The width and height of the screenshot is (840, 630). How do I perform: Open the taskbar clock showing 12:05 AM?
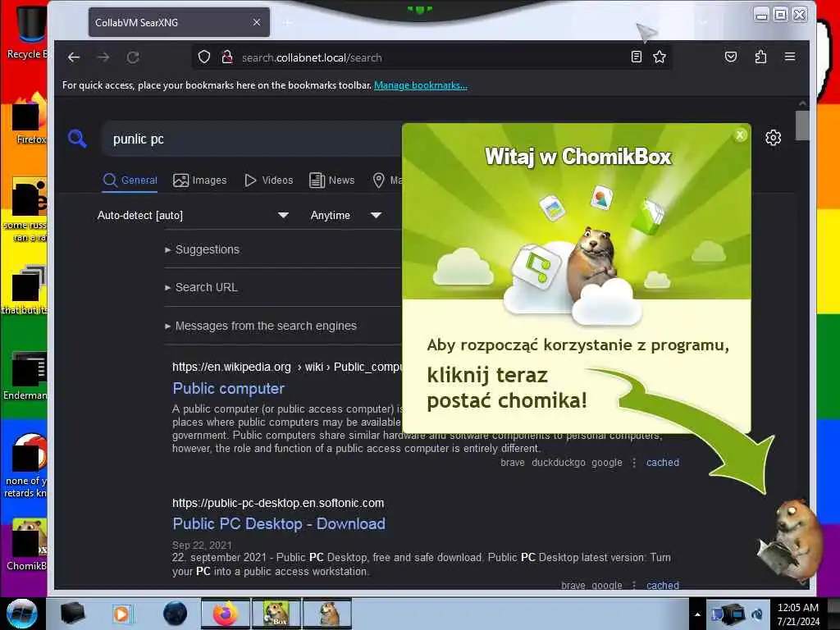798,614
